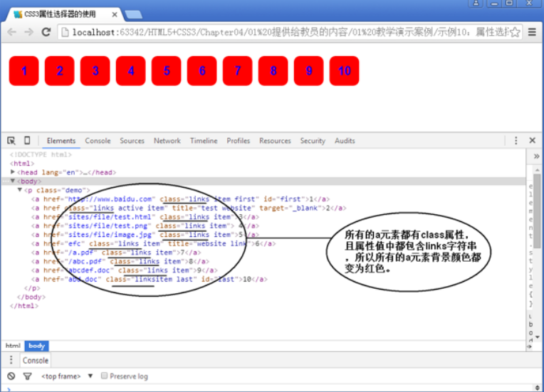Click red link button 2
Image resolution: width=544 pixels, height=392 pixels.
coord(60,70)
